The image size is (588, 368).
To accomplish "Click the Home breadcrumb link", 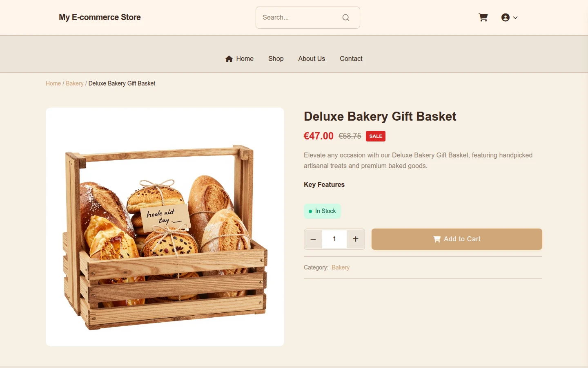I will (x=53, y=83).
